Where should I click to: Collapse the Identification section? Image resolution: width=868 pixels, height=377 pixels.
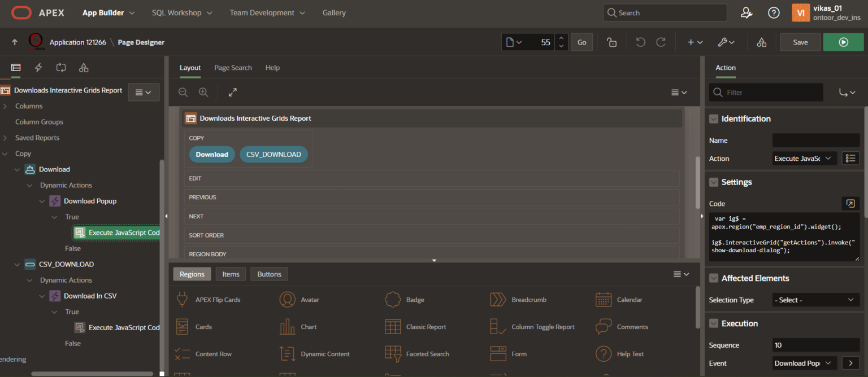714,119
